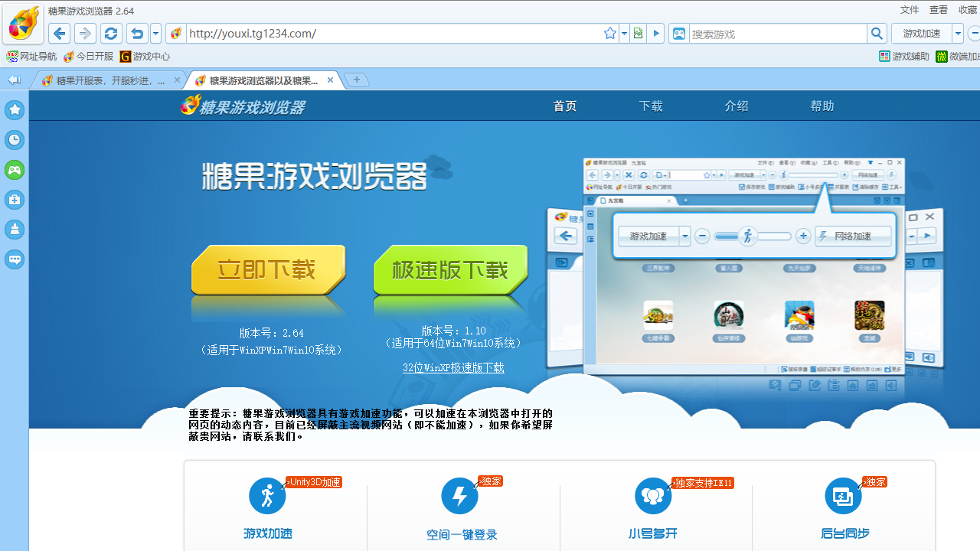Open dropdown next to address bar star
This screenshot has height=551, width=980.
624,34
